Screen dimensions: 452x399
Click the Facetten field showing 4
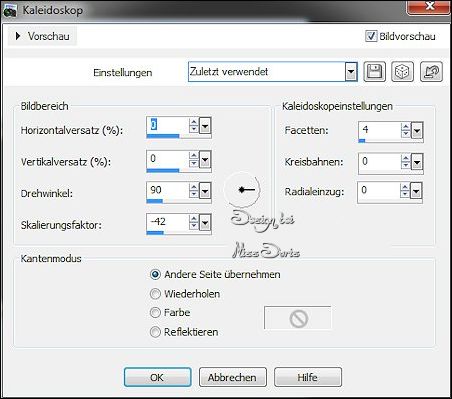click(x=379, y=130)
